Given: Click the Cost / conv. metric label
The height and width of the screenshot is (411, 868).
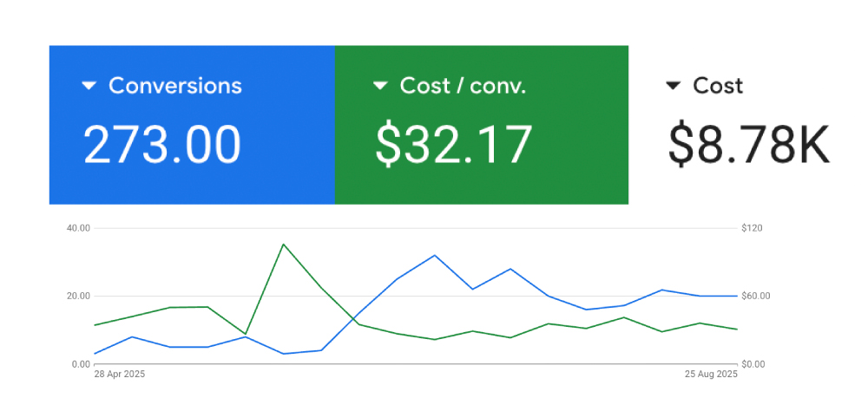Looking at the screenshot, I should click(463, 86).
